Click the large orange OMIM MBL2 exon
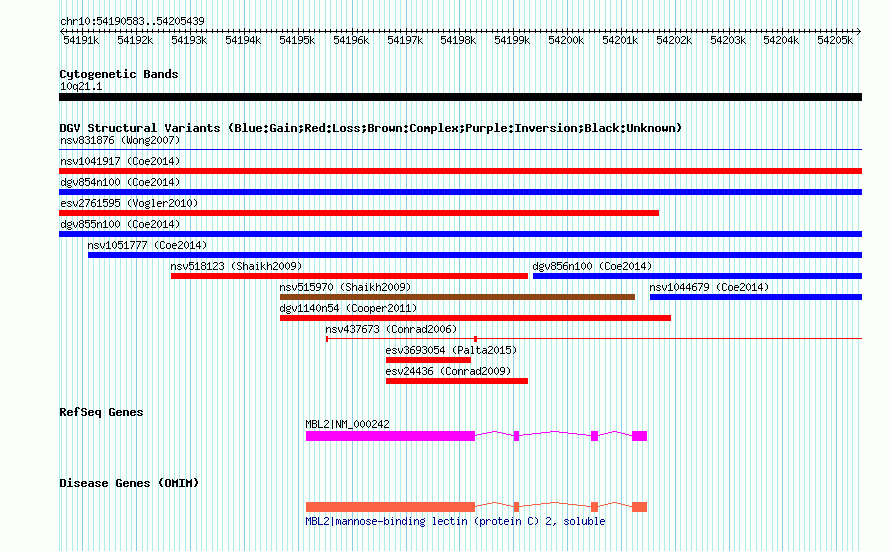Viewport: 890px width, 551px height. tap(391, 507)
